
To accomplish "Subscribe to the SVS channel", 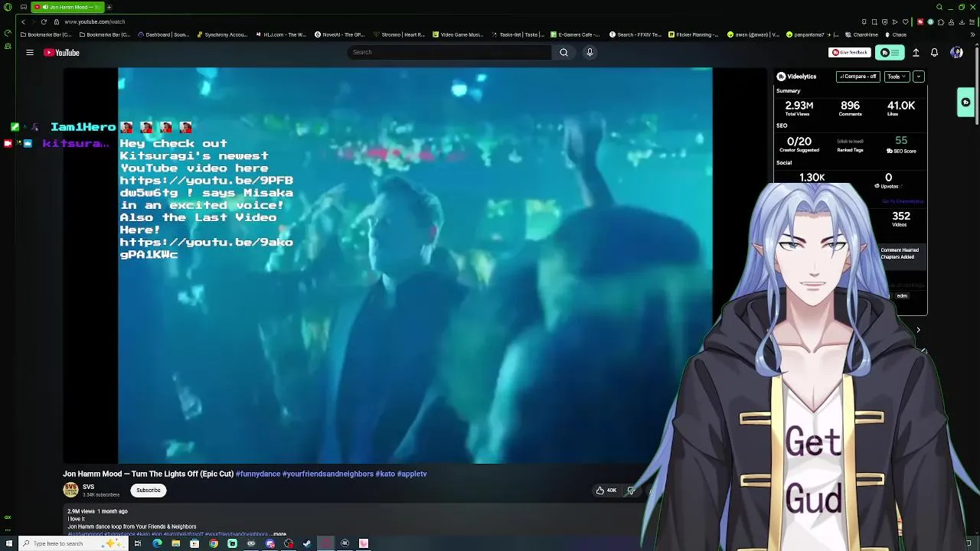I will (149, 491).
